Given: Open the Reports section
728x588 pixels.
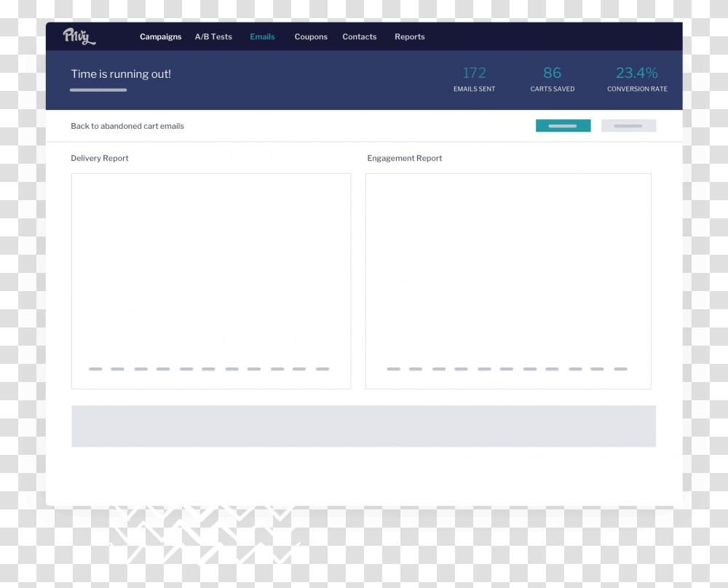Looking at the screenshot, I should [410, 36].
